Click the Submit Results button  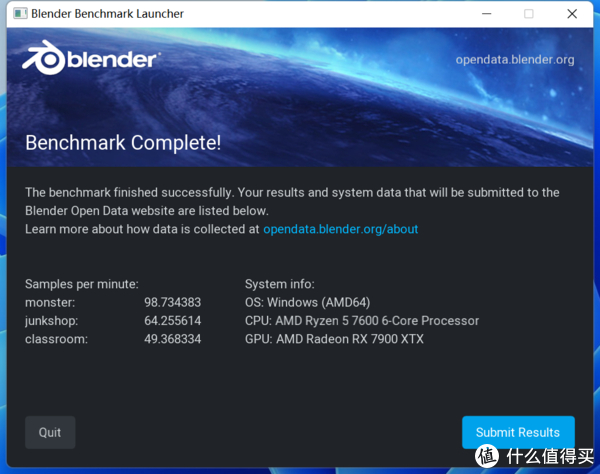click(518, 432)
